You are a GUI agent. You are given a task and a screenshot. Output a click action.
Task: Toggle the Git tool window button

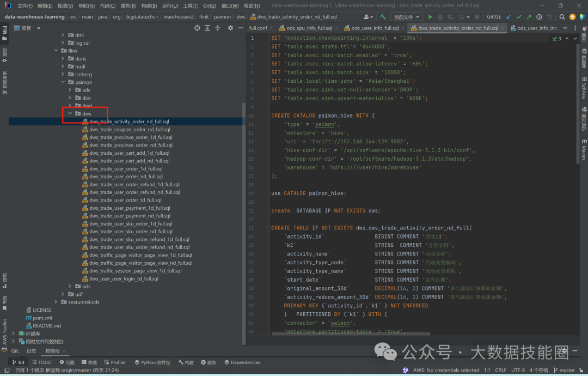pos(18,362)
